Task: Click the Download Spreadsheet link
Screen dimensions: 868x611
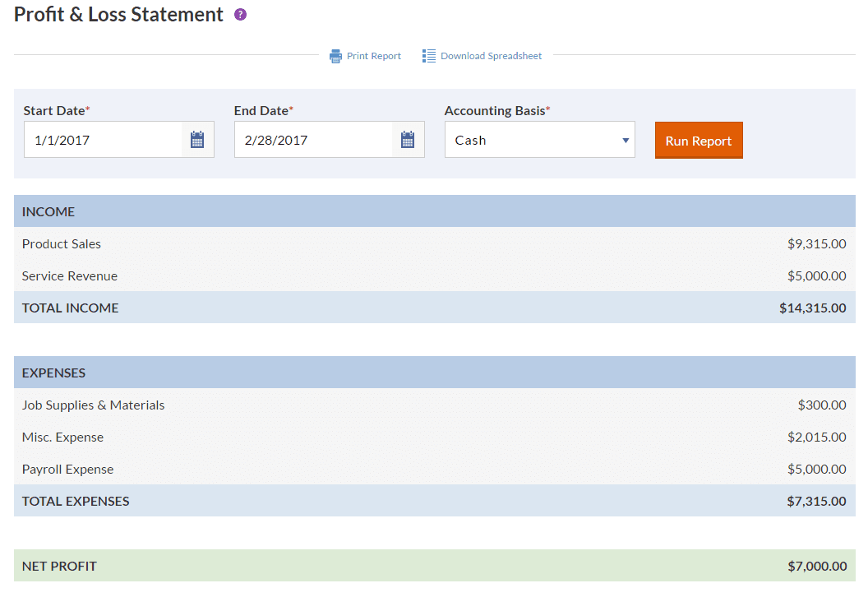Action: 491,56
